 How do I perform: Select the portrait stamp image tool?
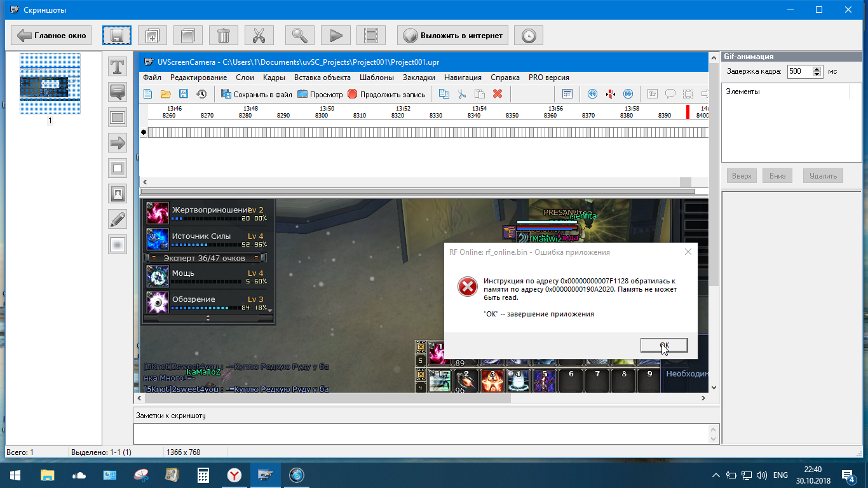(118, 193)
